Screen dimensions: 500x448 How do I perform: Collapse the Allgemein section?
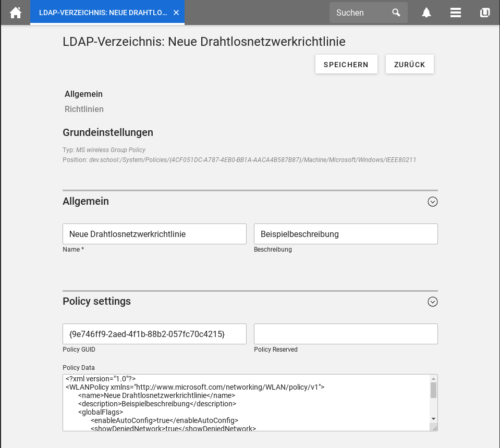[432, 202]
